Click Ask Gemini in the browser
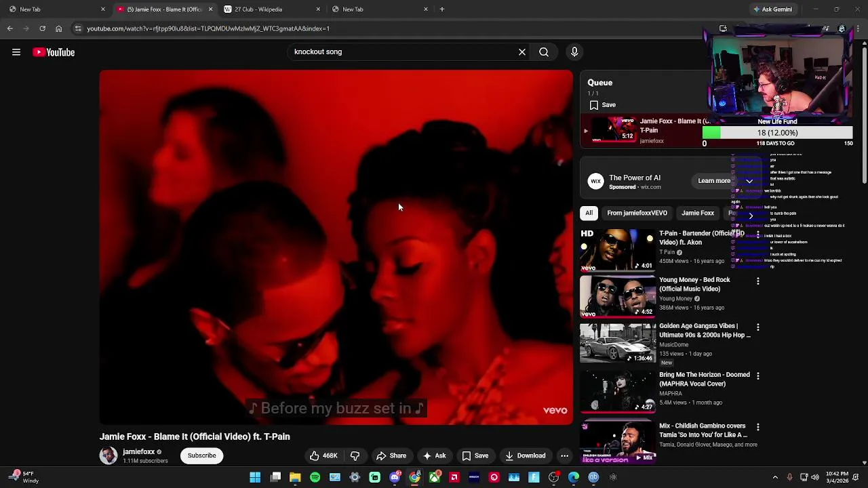868x488 pixels. [x=772, y=9]
